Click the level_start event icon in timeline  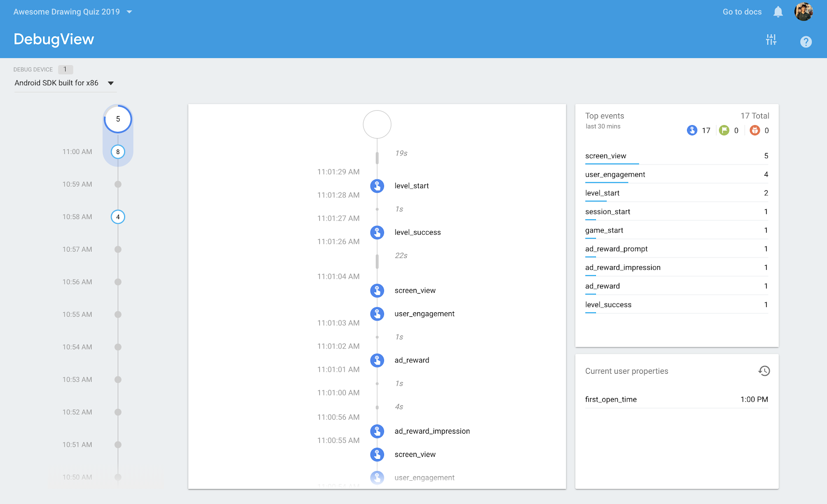(x=377, y=186)
